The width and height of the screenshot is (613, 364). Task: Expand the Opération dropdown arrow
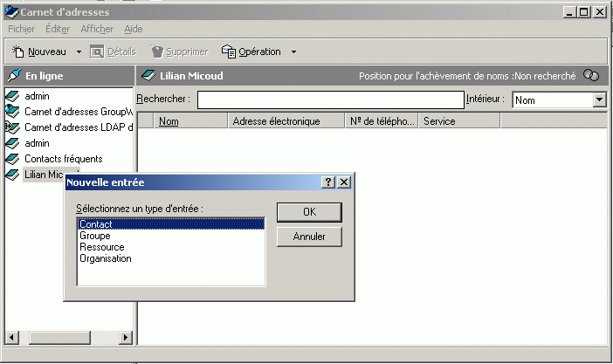point(293,52)
